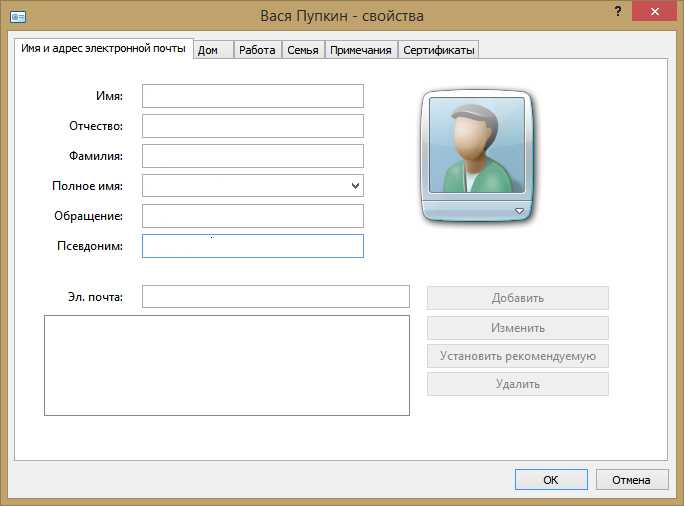Focus the Псевдоним text field

pos(253,246)
